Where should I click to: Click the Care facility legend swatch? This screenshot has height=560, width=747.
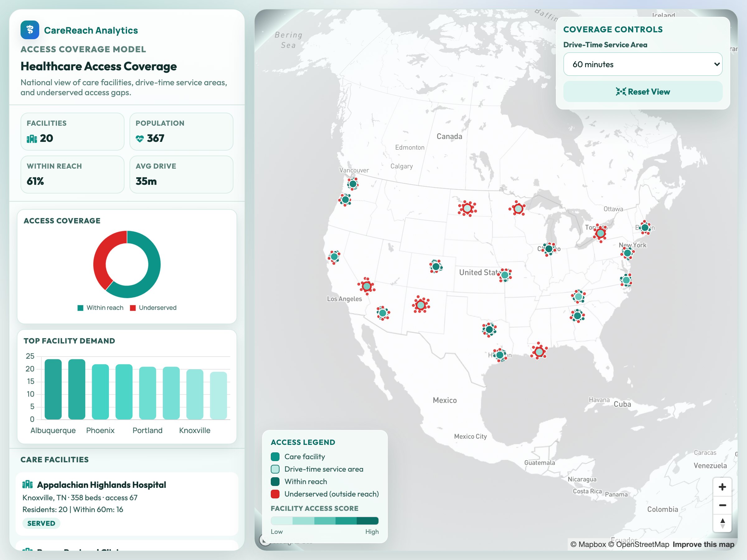tap(275, 457)
